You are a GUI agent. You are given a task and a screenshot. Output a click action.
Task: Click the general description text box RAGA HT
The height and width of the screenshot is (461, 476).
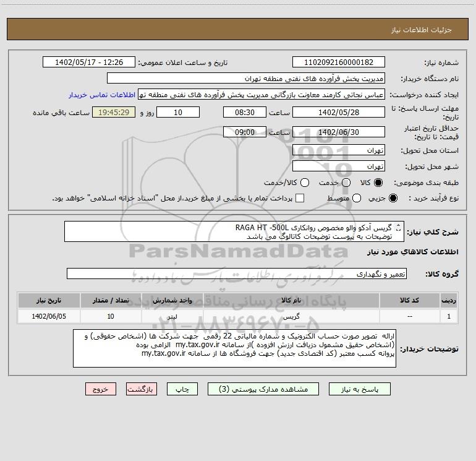point(234,231)
